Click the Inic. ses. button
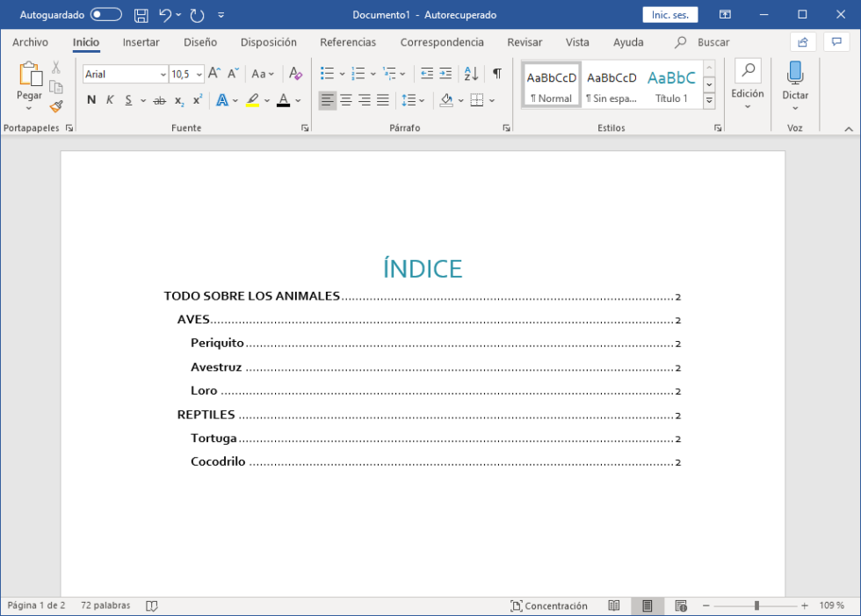 [669, 15]
